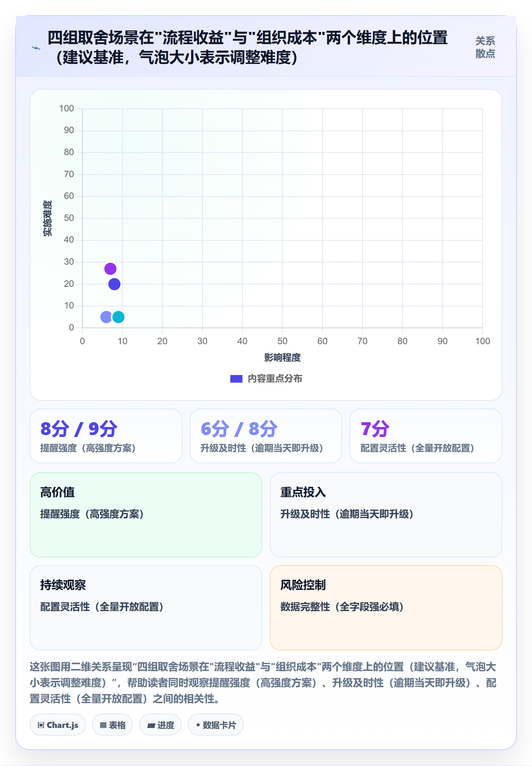Click the 表格 tag chip
Viewport: 532px width, 766px height.
[x=112, y=725]
